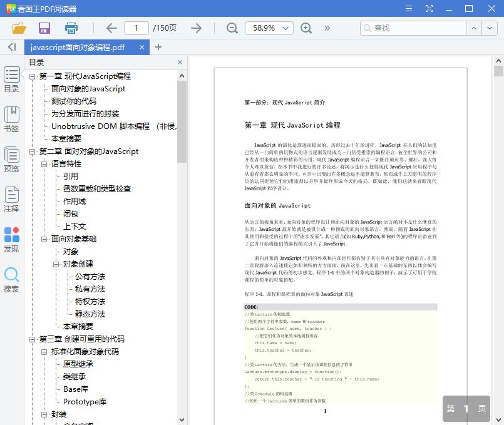
Task: Click the 查找 search field
Action: point(413,28)
